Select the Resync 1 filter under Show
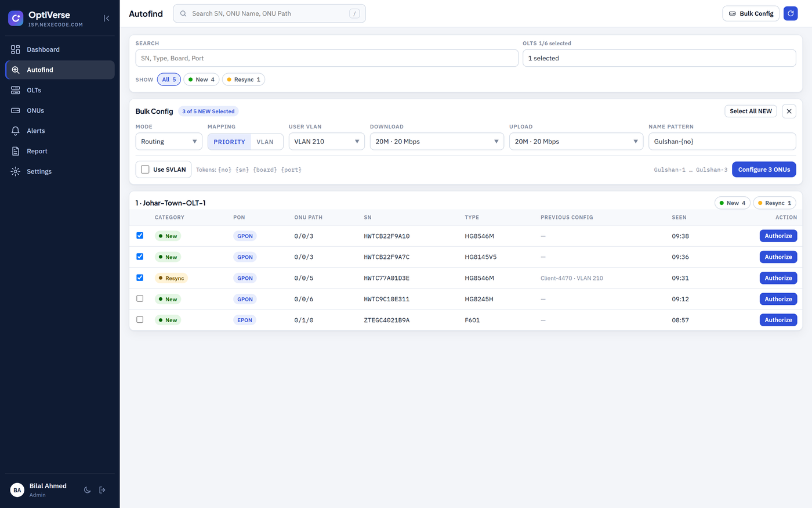The image size is (812, 508). pyautogui.click(x=244, y=80)
